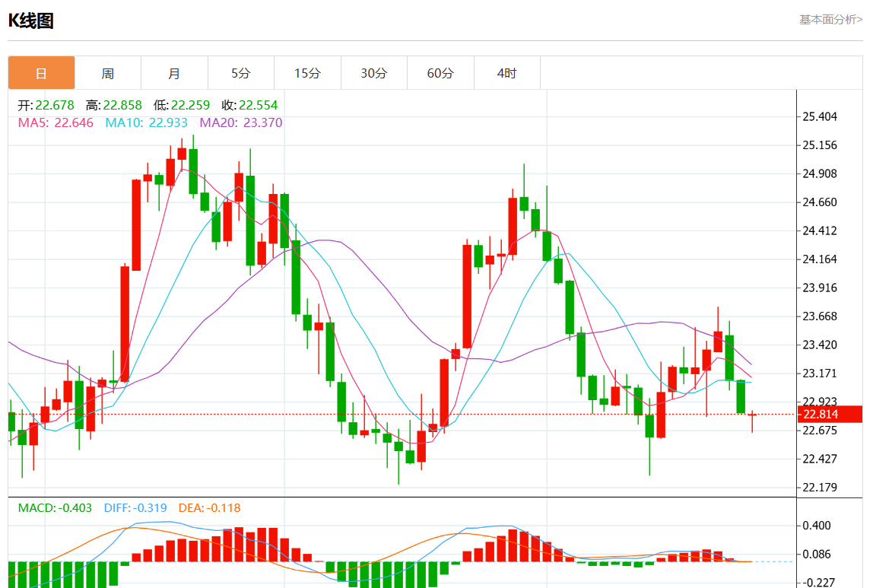Click the 25.404 price axis label

coord(820,116)
